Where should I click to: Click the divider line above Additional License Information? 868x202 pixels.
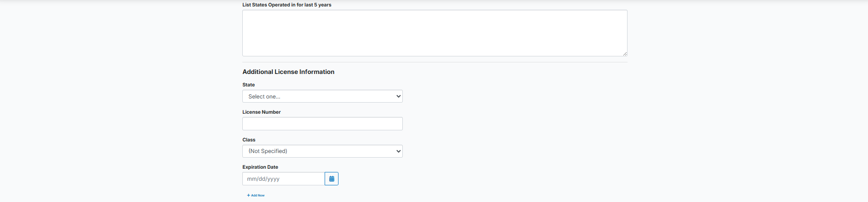point(435,62)
